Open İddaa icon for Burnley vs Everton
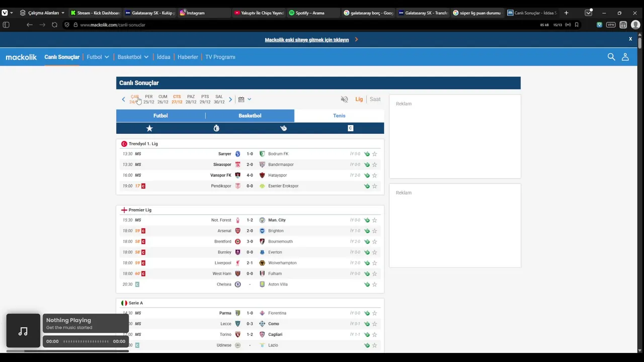Viewport: 644px width, 362px height. [367, 252]
